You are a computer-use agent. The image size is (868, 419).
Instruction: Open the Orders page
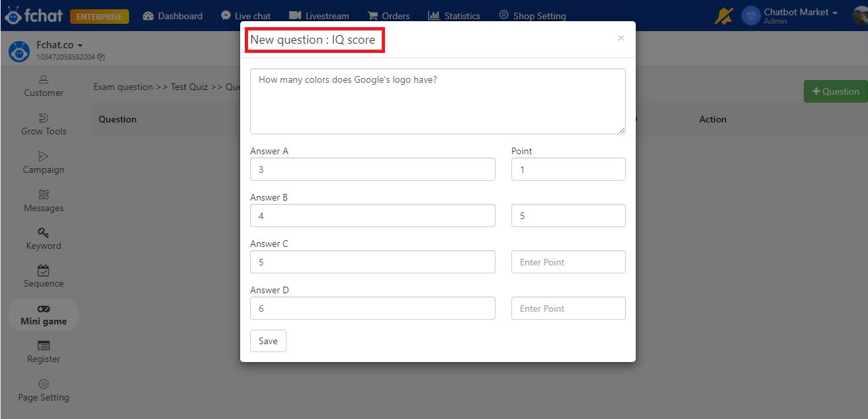pyautogui.click(x=388, y=16)
